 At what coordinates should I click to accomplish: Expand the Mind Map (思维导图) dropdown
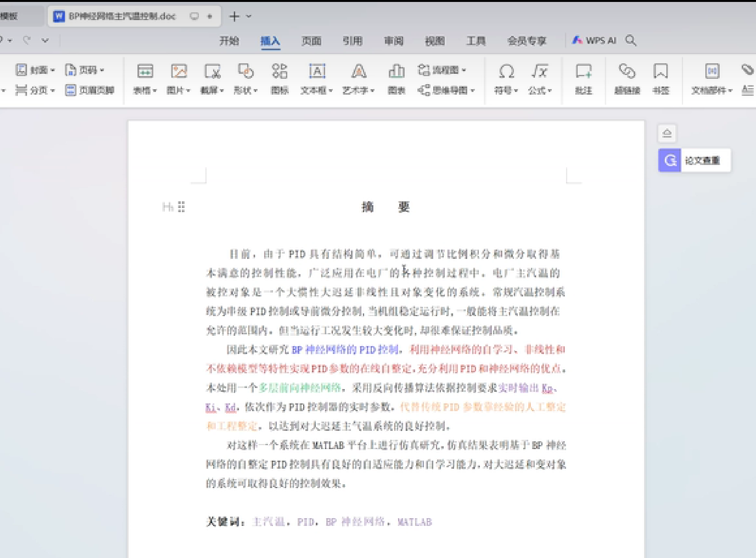(473, 90)
